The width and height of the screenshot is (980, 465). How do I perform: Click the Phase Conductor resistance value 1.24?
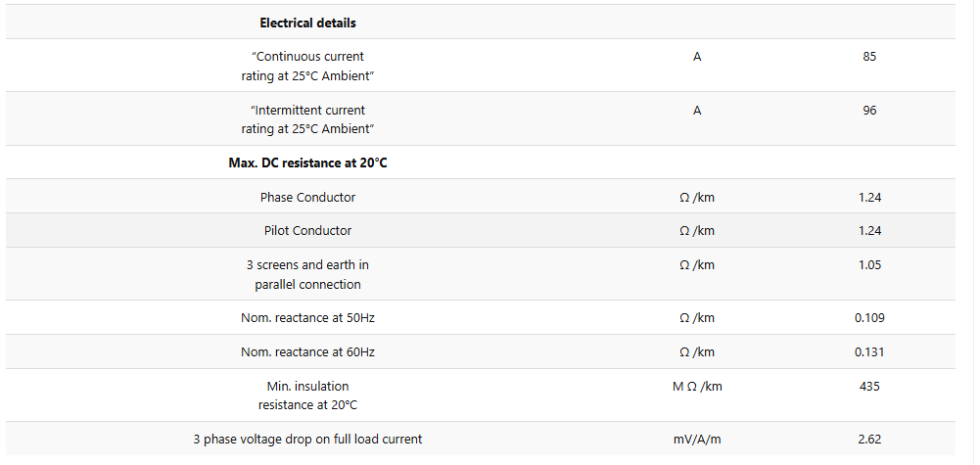click(x=869, y=198)
